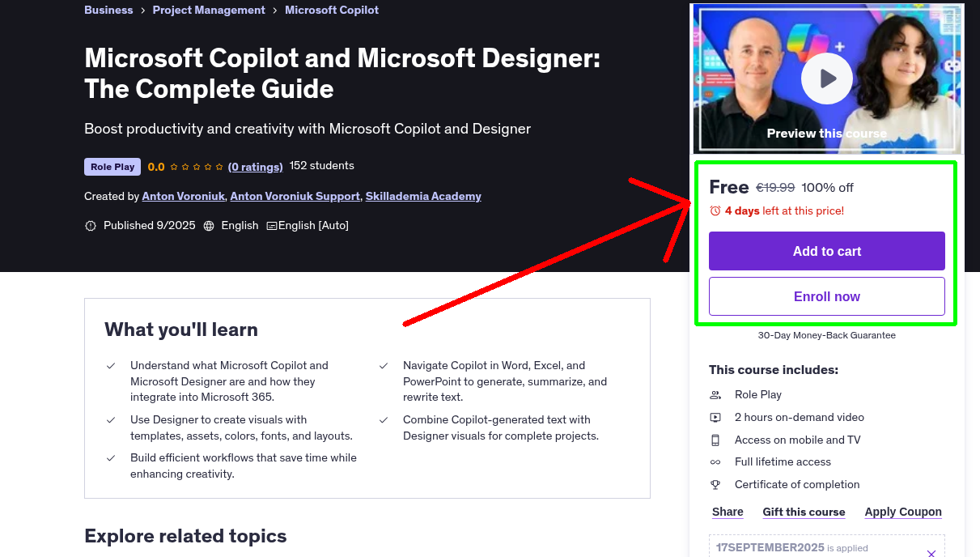
Task: Click 'Boost productivity and creativity' subtitle
Action: [308, 129]
